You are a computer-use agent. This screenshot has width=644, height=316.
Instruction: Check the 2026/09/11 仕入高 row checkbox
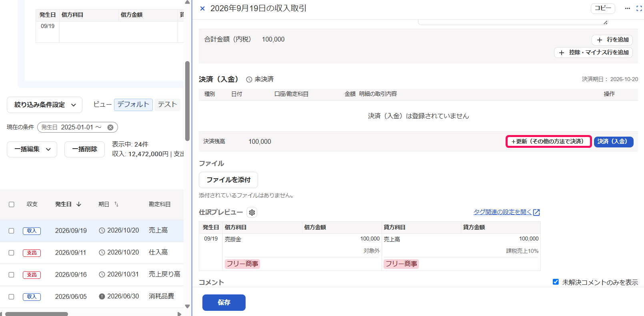[x=12, y=253]
